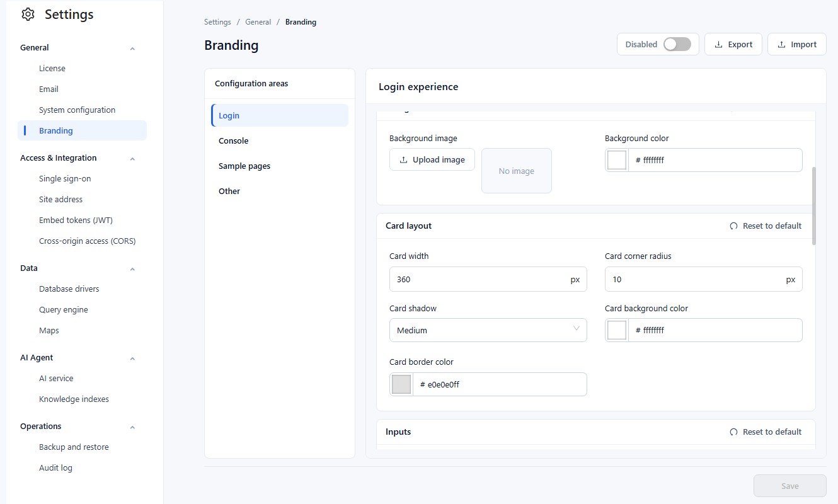Select the Other configuration area

280,191
